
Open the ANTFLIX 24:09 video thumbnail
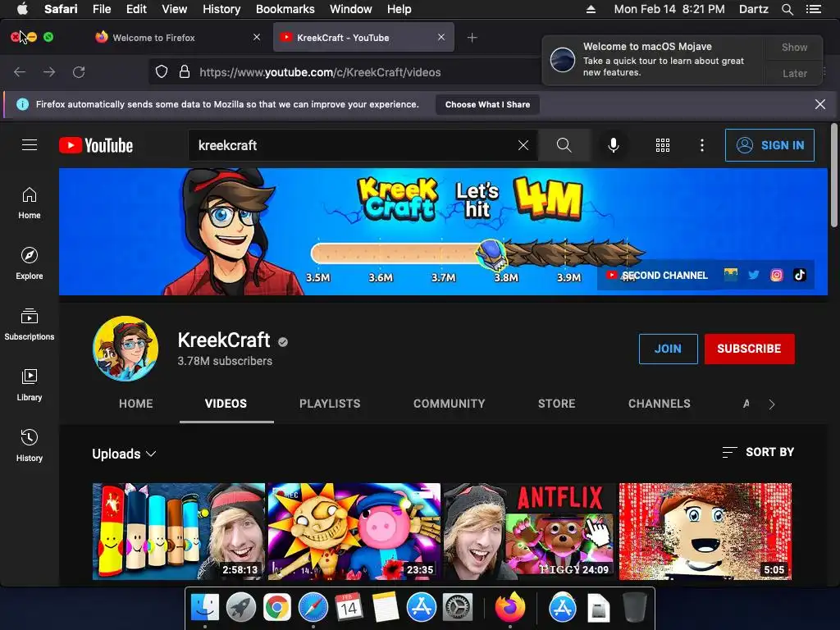tap(529, 532)
